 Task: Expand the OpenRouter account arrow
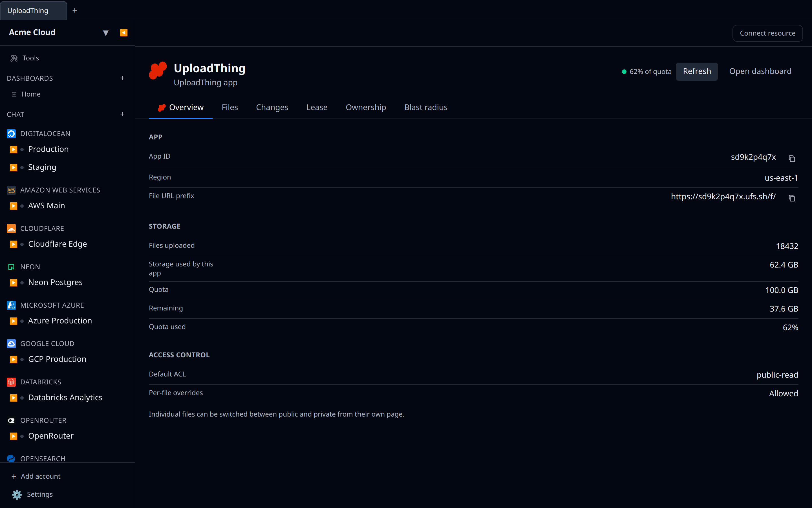click(14, 436)
